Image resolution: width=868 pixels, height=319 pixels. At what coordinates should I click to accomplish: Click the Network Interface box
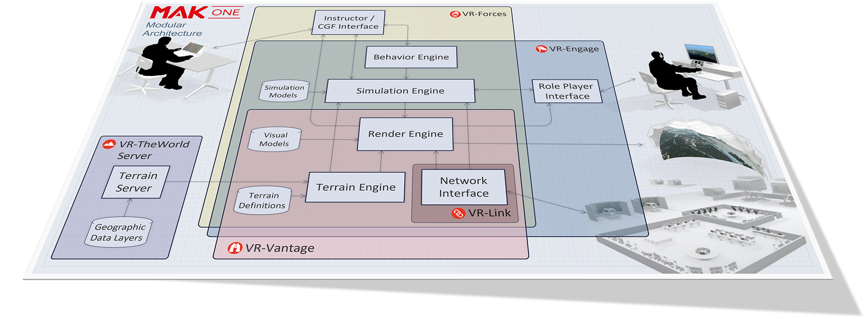coord(463,187)
